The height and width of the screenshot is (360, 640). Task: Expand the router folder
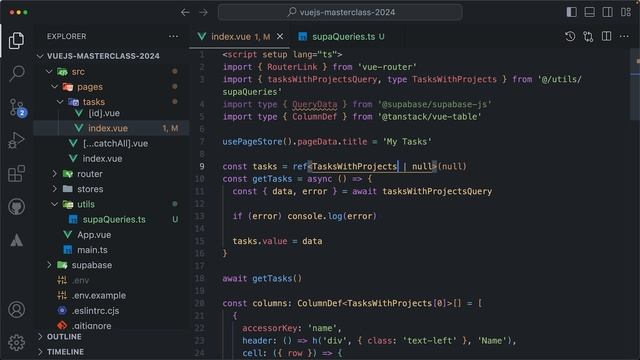click(x=55, y=174)
